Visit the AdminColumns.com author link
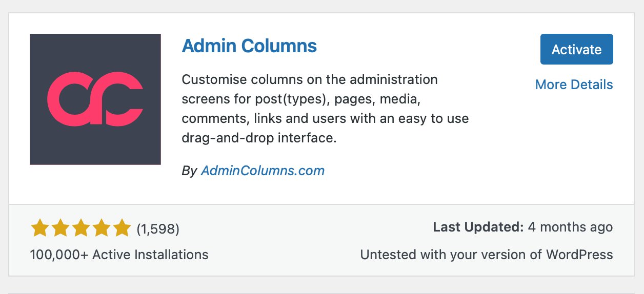This screenshot has height=294, width=644. pos(263,171)
